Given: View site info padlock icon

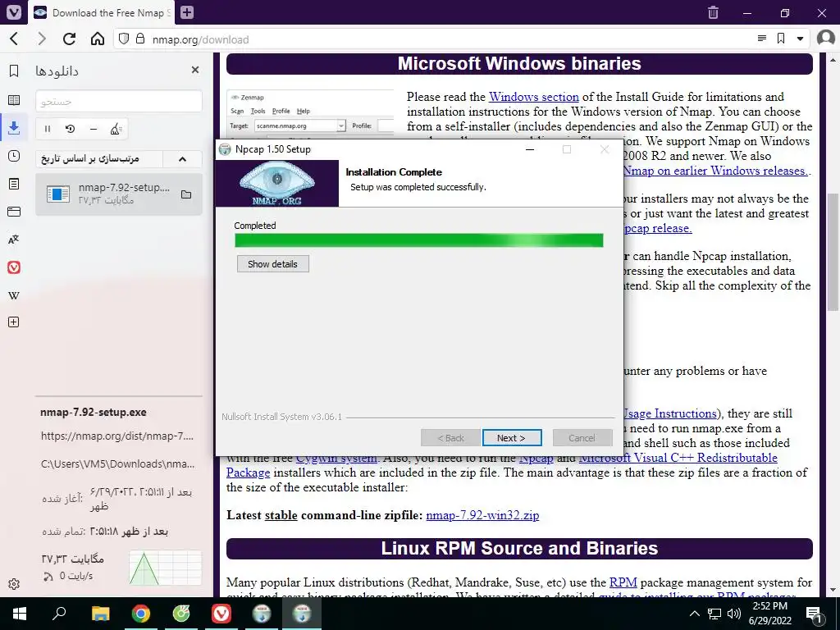Looking at the screenshot, I should click(140, 39).
